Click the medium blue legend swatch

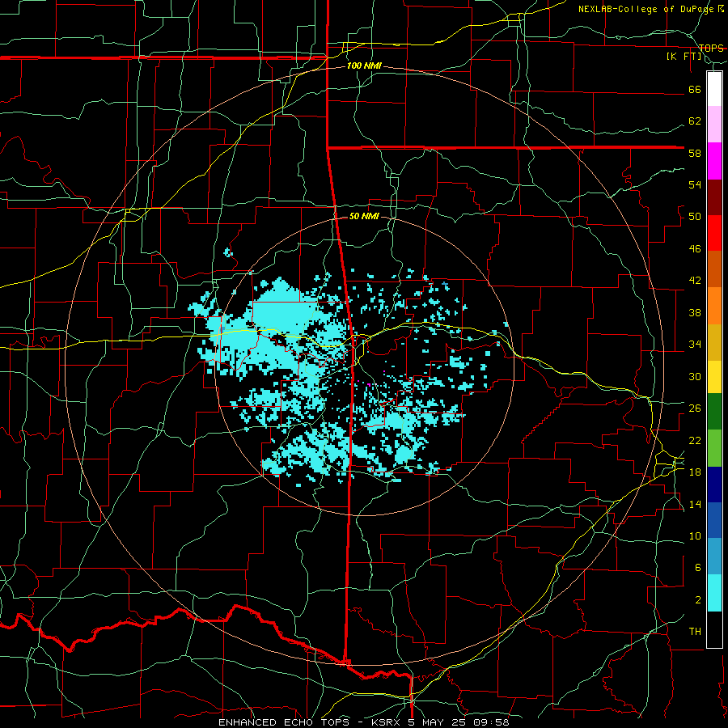(x=714, y=520)
